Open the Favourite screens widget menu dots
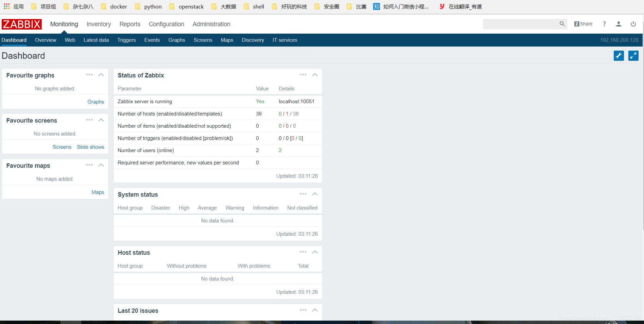The width and height of the screenshot is (644, 324). [x=89, y=120]
